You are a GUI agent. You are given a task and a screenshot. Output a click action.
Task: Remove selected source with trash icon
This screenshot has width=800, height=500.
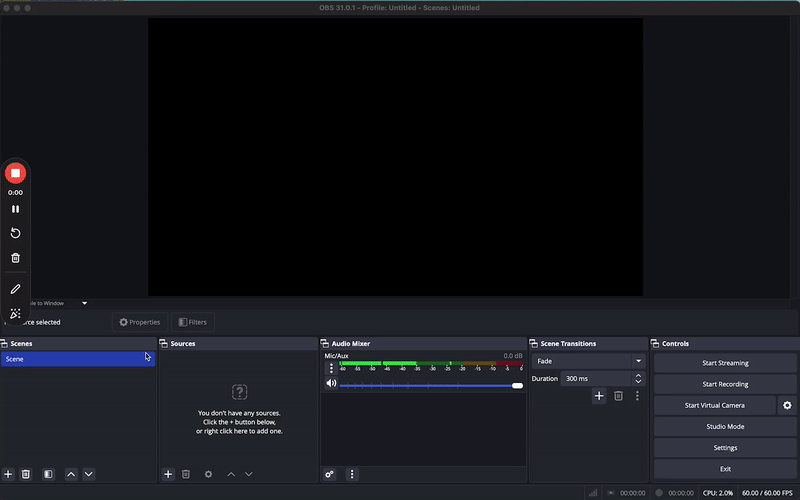(186, 474)
